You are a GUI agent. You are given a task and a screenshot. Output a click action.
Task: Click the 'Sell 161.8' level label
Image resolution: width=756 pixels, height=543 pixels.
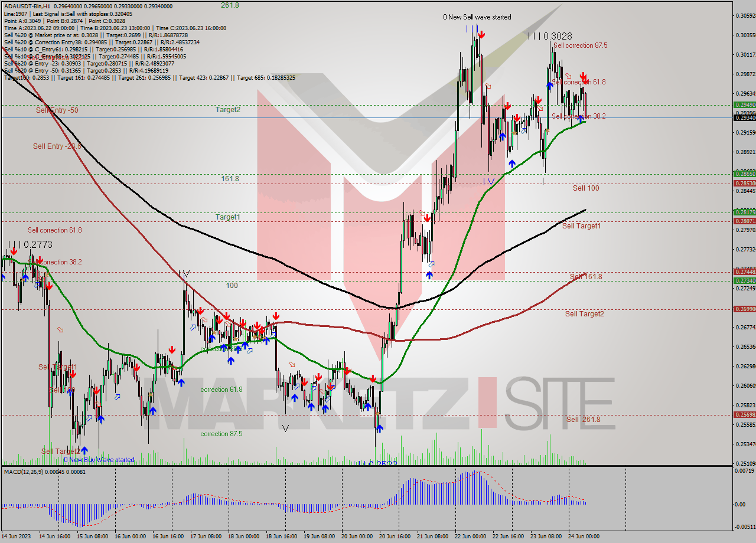586,277
